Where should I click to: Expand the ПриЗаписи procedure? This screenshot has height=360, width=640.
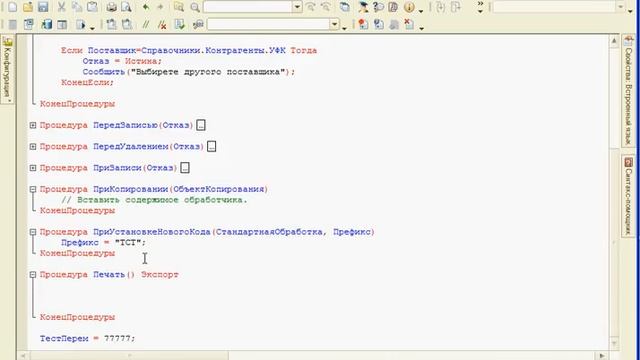[33, 168]
